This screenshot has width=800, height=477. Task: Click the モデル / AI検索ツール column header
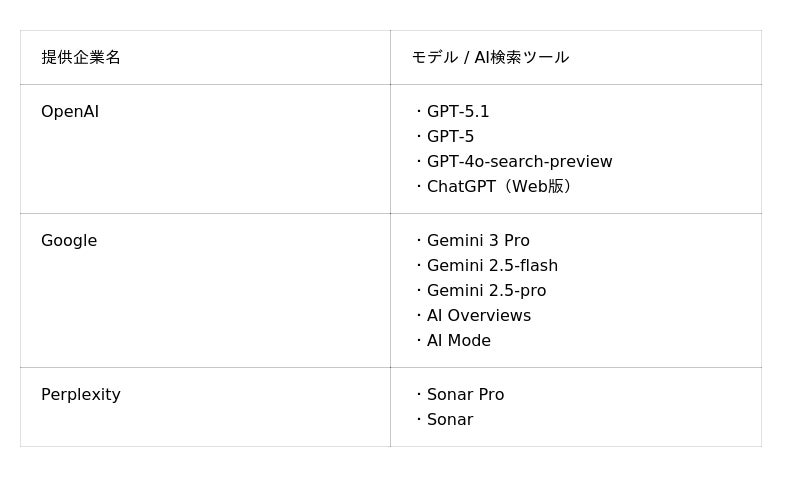[x=490, y=58]
